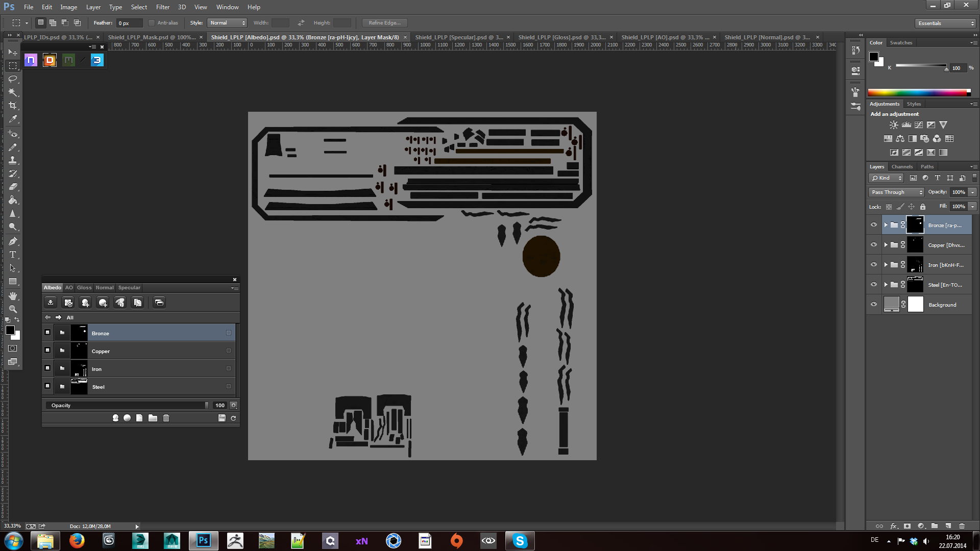Viewport: 980px width, 551px height.
Task: Select the Crop tool
Action: (13, 106)
